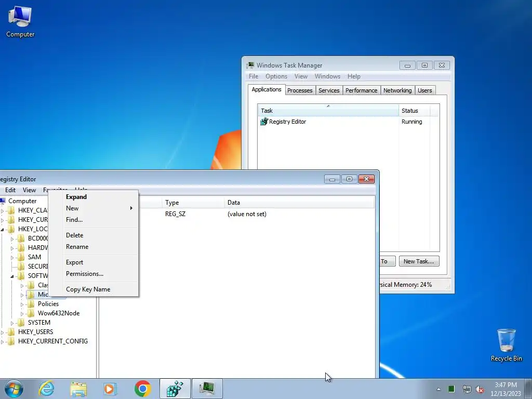The width and height of the screenshot is (532, 399).
Task: Select the Wow6432Node folder icon
Action: tap(31, 313)
